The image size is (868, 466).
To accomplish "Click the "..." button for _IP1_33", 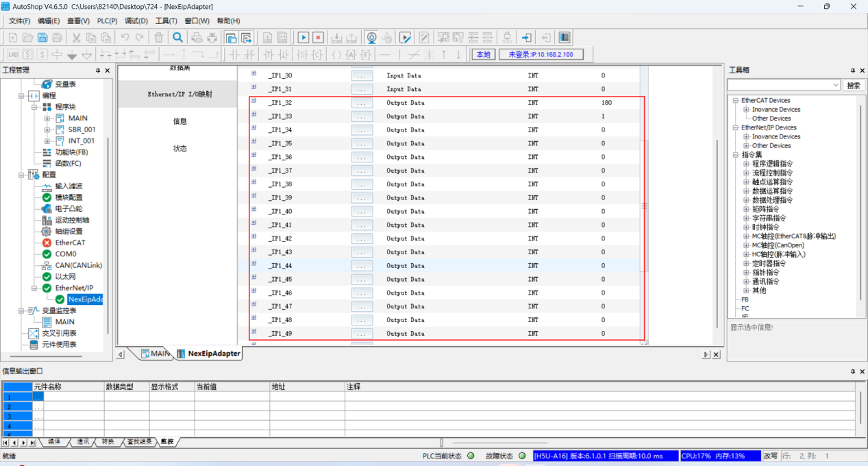I will [361, 116].
